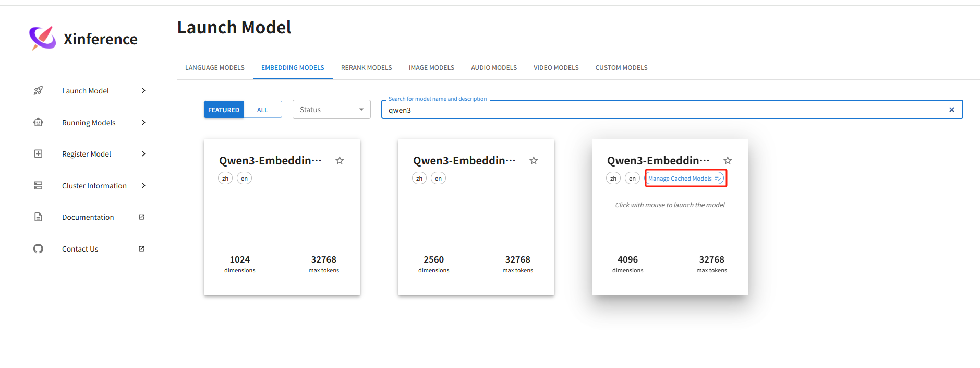Click the search field containing qwen3
The image size is (980, 368).
pyautogui.click(x=672, y=110)
